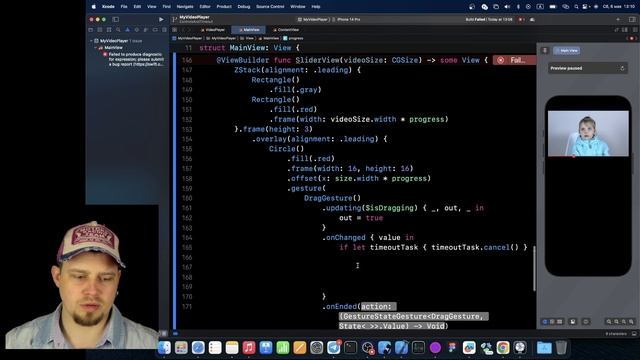Click the code editor vertical scrollbar
640x360 pixels.
click(x=534, y=269)
